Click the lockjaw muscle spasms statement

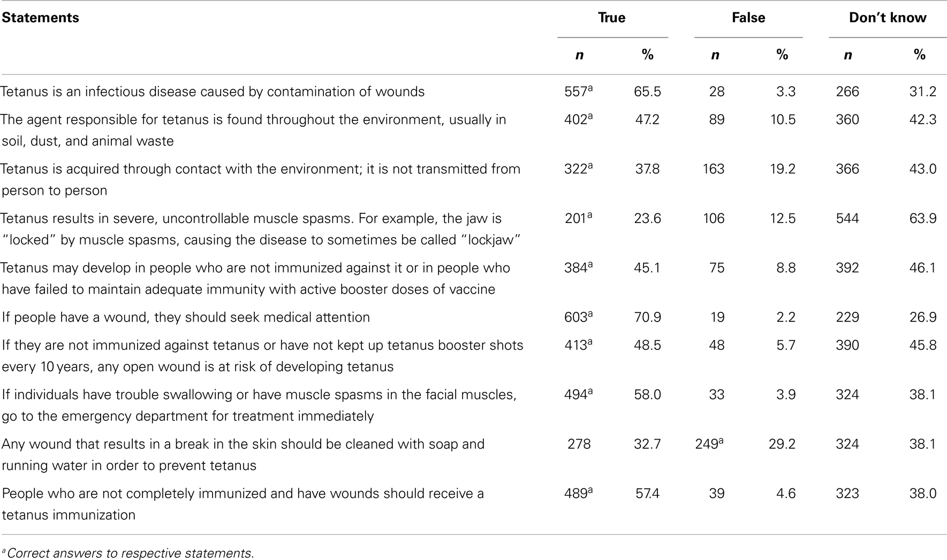[261, 229]
